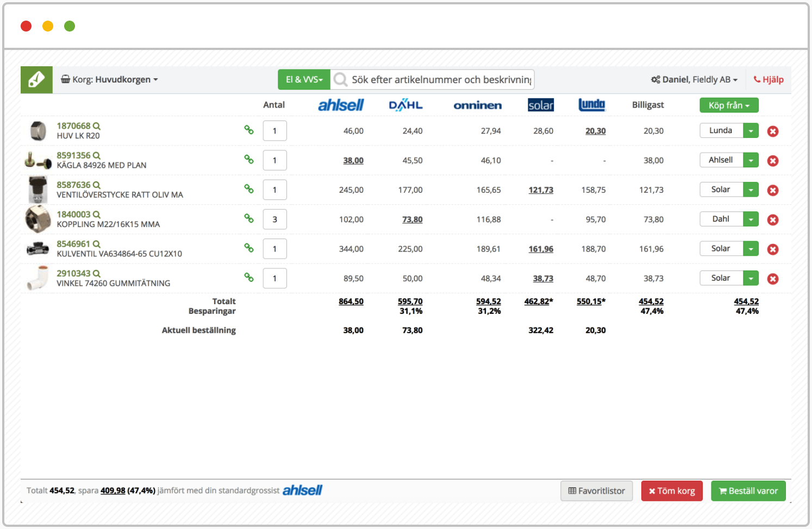Click the Solar column logo
This screenshot has height=529, width=812.
pyautogui.click(x=541, y=105)
